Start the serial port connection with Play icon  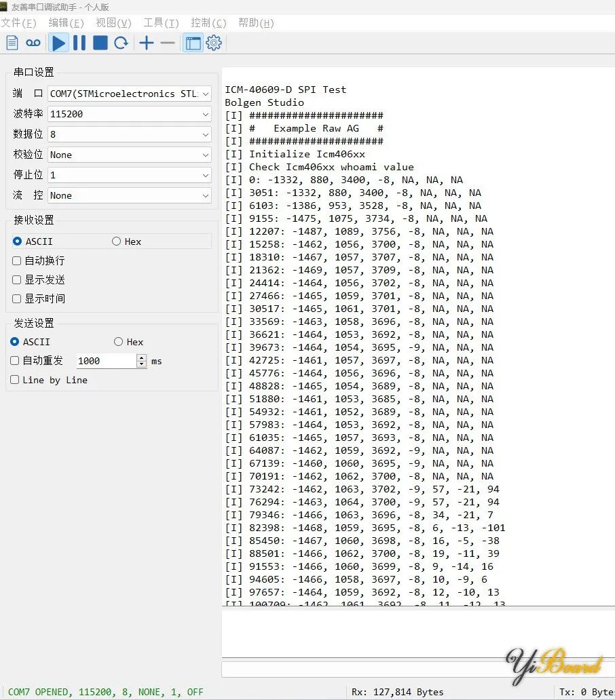pos(58,43)
